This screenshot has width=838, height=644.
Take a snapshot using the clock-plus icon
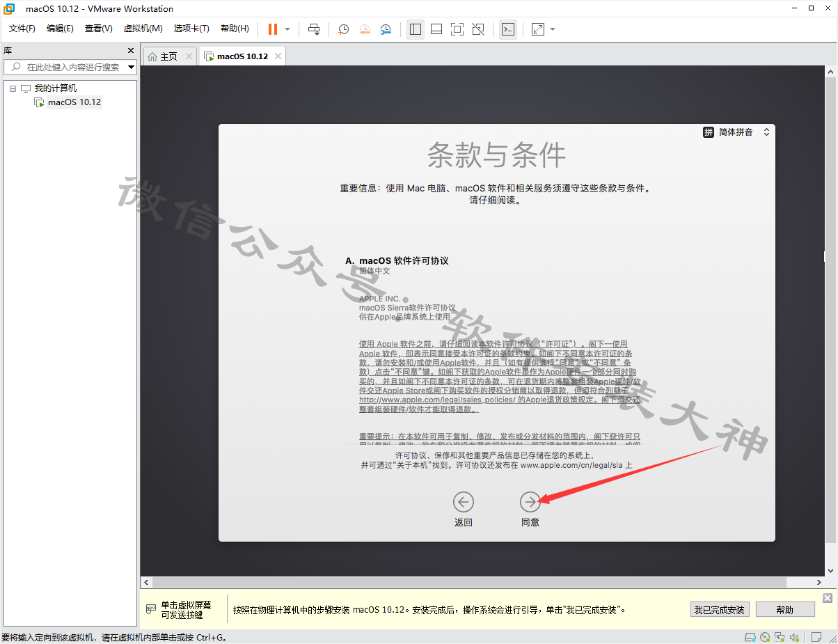pos(344,29)
